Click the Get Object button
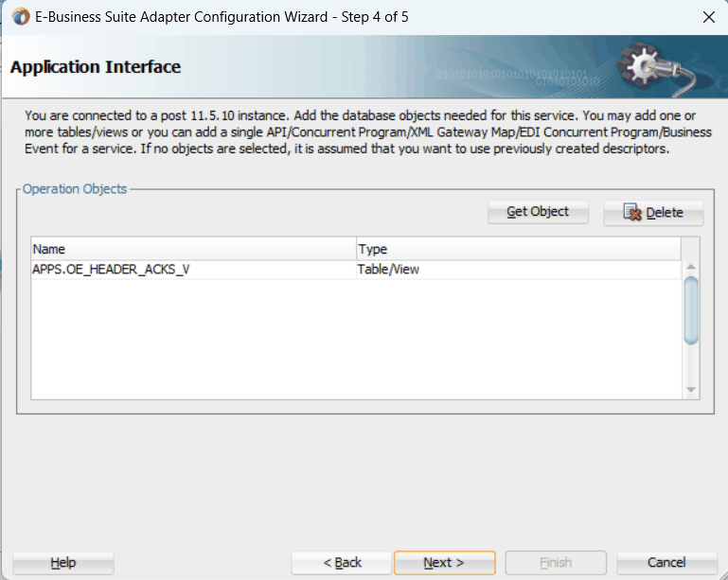The height and width of the screenshot is (580, 728). point(538,212)
